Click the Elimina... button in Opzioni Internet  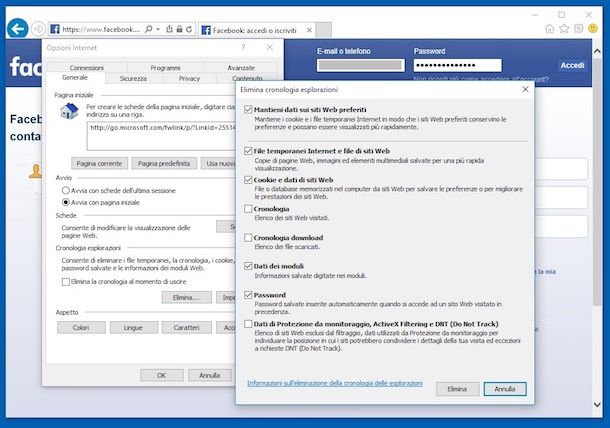click(x=186, y=297)
